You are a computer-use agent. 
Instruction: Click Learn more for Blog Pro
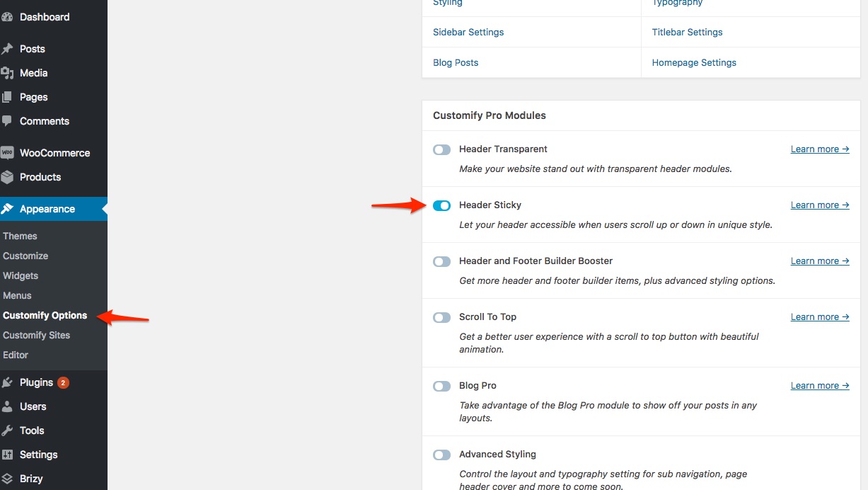point(820,386)
